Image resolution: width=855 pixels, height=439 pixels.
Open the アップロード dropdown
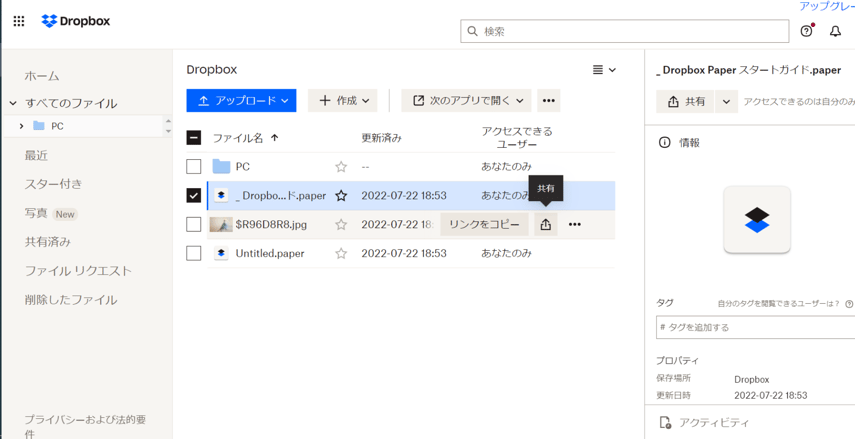pos(241,100)
